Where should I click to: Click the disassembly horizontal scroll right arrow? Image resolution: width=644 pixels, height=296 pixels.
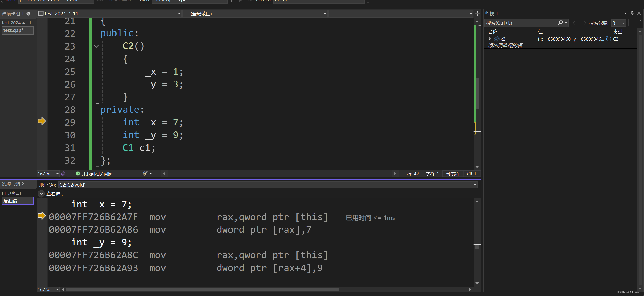point(470,290)
